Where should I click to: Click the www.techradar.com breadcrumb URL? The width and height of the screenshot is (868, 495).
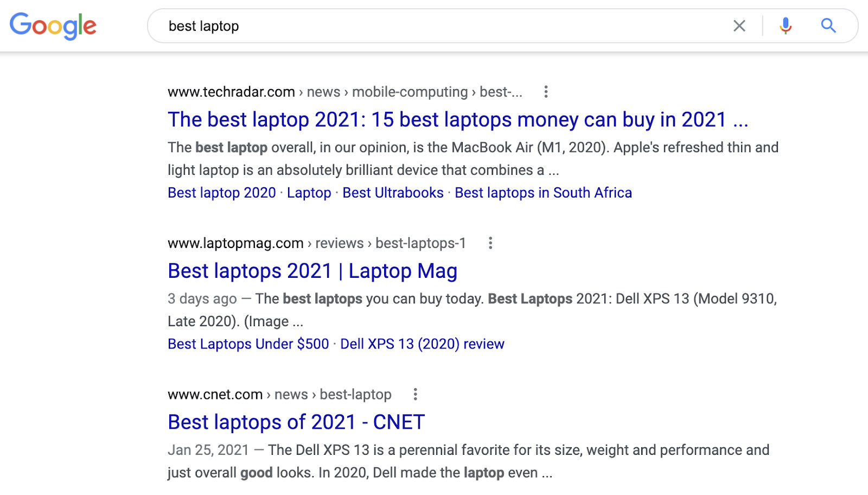tap(231, 92)
